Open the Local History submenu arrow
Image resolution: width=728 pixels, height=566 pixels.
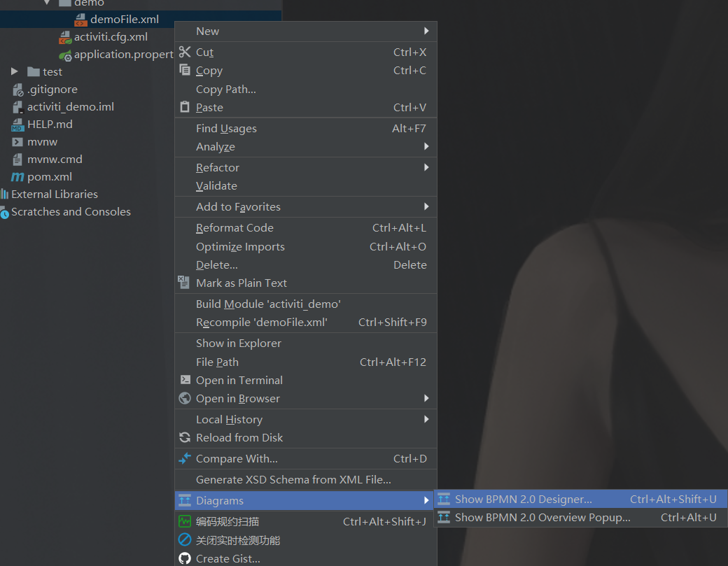[x=426, y=419]
